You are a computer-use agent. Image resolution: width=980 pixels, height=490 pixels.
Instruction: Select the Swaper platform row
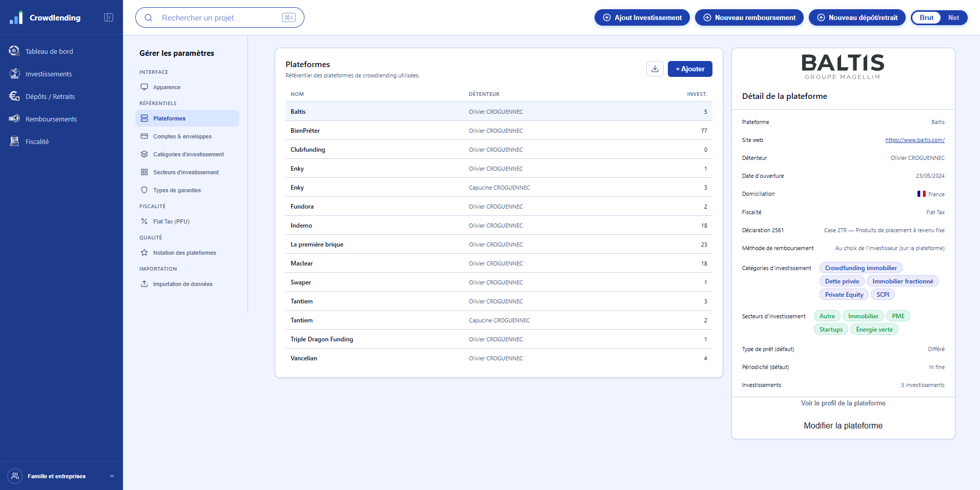(499, 282)
